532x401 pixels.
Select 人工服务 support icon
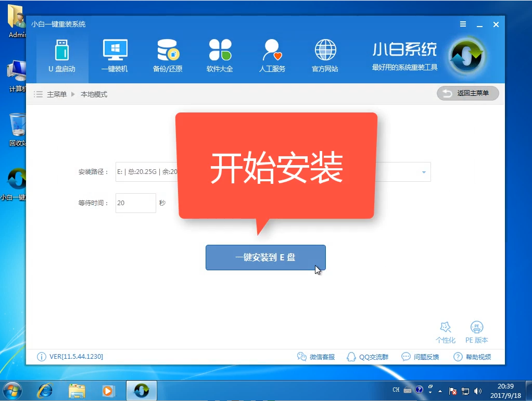tap(272, 56)
